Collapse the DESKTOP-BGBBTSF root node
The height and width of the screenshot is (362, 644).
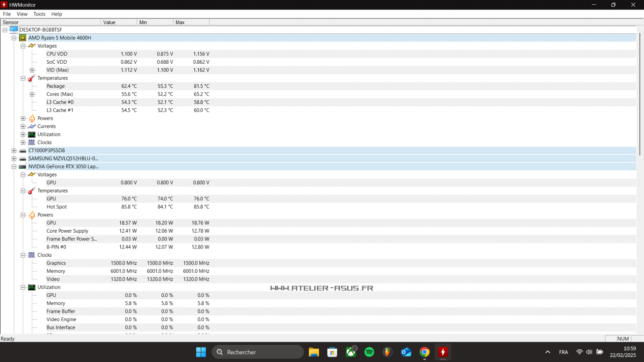pos(5,30)
